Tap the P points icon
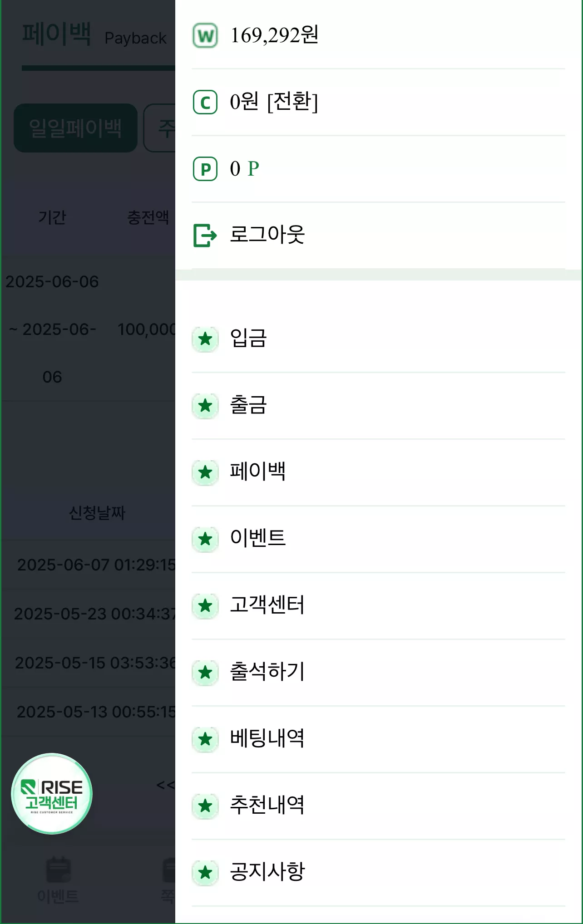 click(x=205, y=169)
